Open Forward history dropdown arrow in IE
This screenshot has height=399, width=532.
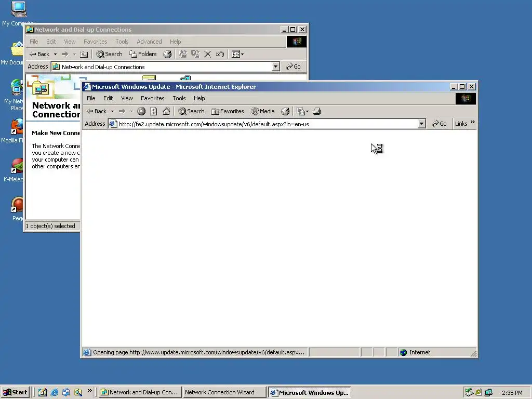131,111
